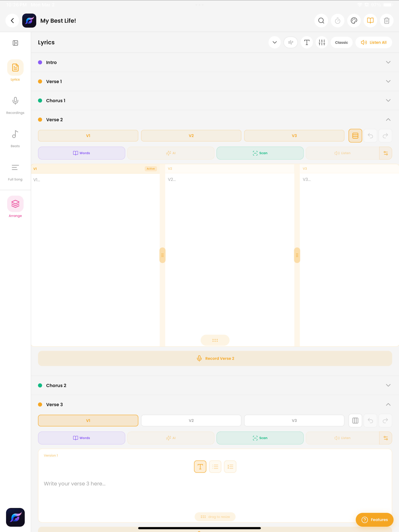Viewport: 399px width, 532px height.
Task: Select the Lyrics sidebar tab
Action: click(15, 70)
